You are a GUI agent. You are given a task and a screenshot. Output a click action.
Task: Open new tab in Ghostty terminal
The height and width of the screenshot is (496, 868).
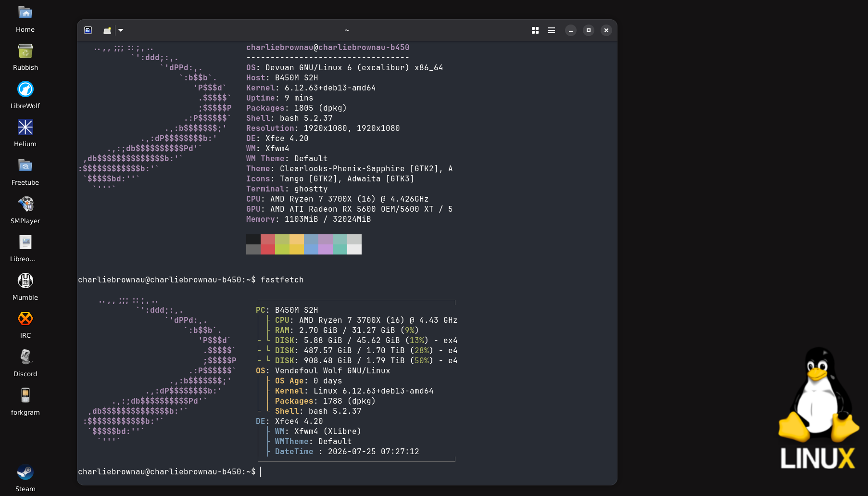tap(107, 30)
